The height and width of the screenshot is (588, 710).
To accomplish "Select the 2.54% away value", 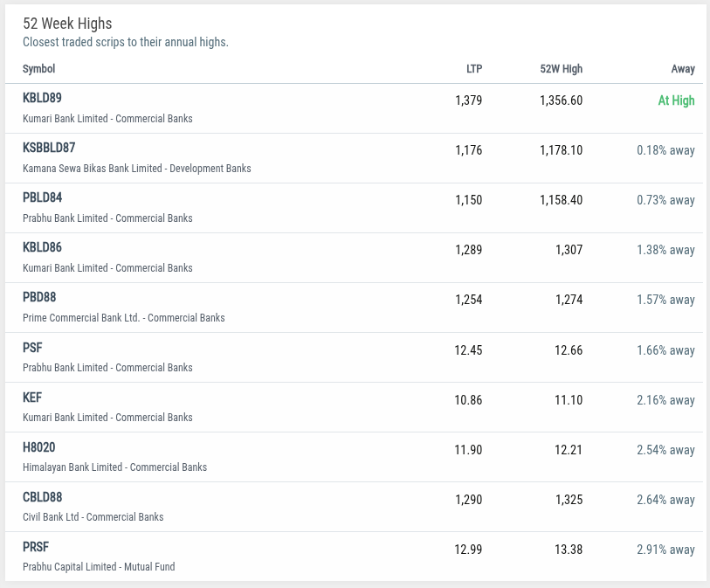I will click(x=665, y=450).
